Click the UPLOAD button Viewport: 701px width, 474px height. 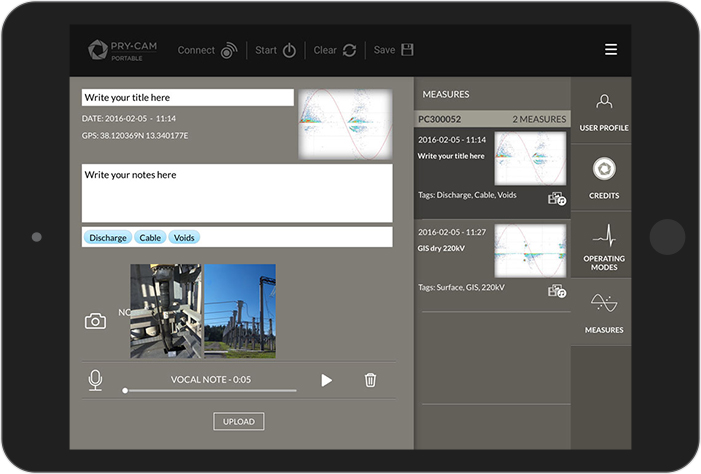tap(239, 422)
